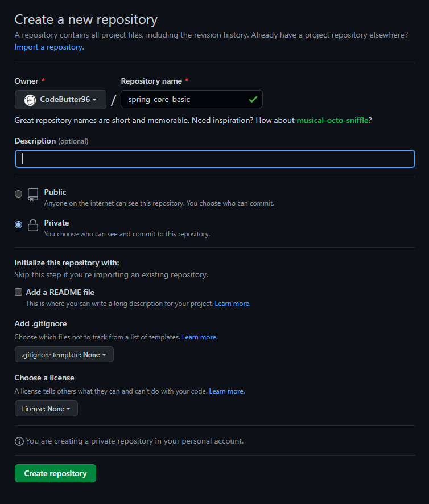Expand the .gitignore template dropdown
Viewport: 429px width, 504px height.
click(x=64, y=354)
